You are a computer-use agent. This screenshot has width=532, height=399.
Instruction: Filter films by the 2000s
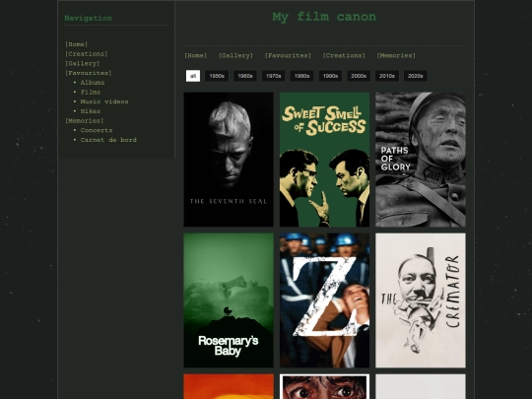coord(359,76)
